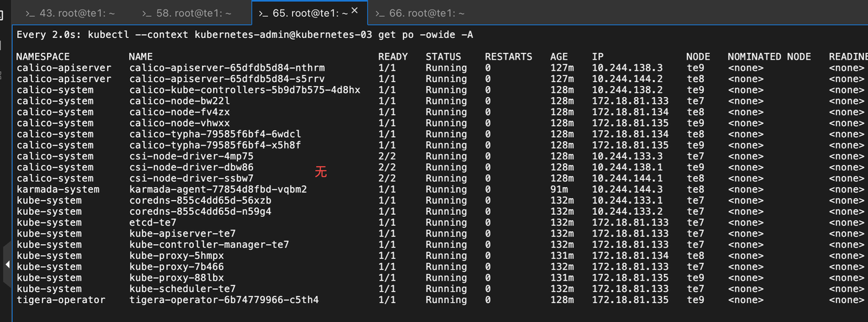This screenshot has width=868, height=322.
Task: Click the karmada-system namespace text
Action: coord(58,189)
